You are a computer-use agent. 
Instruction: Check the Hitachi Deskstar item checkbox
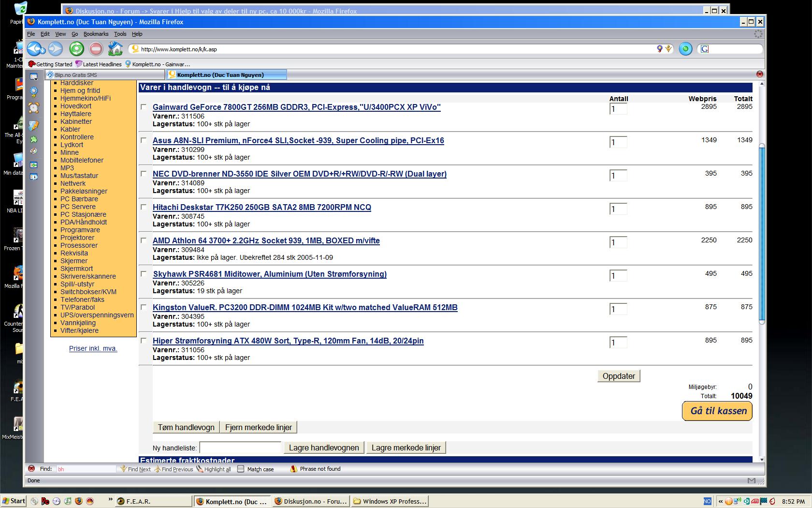point(144,207)
